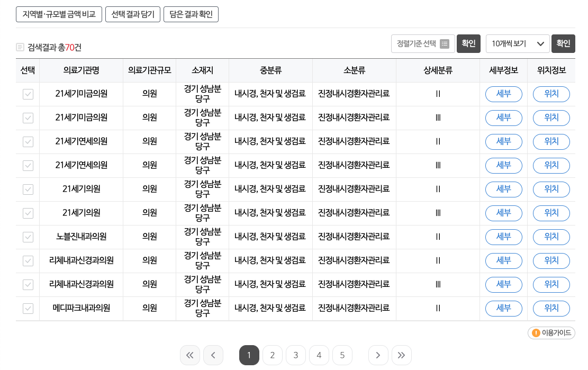This screenshot has width=588, height=370.
Task: Advance with the next page arrow
Action: (378, 355)
